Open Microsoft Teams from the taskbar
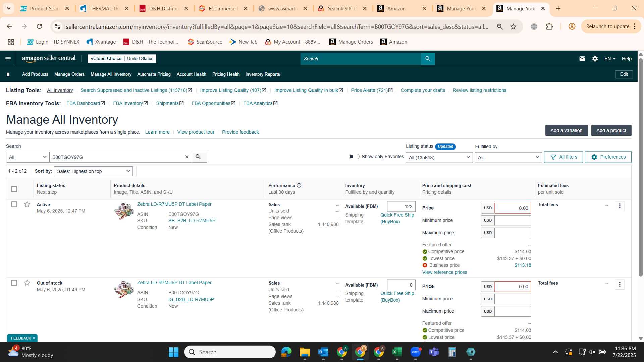Image resolution: width=644 pixels, height=362 pixels. tap(434, 352)
